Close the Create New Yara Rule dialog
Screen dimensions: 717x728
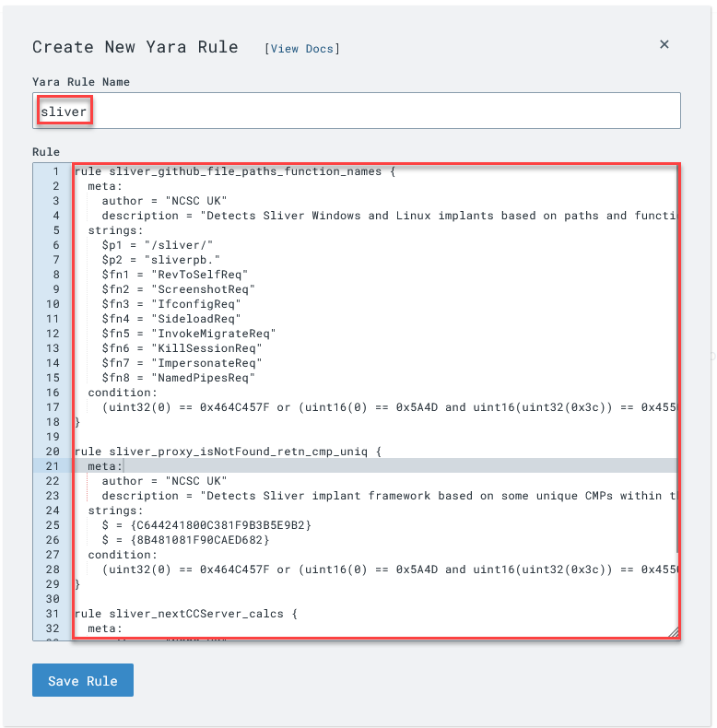[664, 44]
